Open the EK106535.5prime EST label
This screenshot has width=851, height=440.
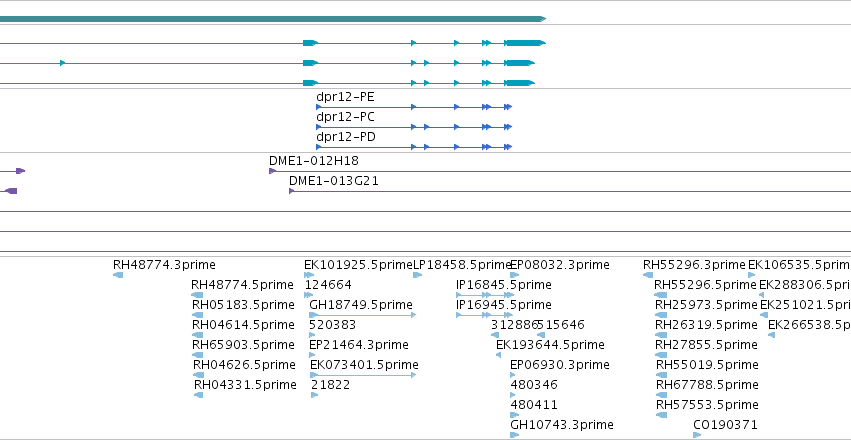tap(799, 265)
